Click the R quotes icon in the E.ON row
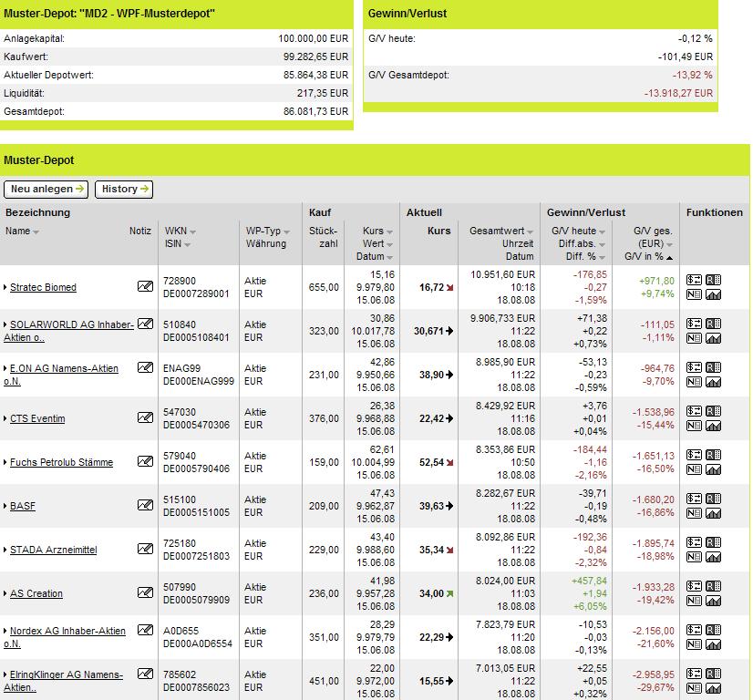 click(713, 367)
